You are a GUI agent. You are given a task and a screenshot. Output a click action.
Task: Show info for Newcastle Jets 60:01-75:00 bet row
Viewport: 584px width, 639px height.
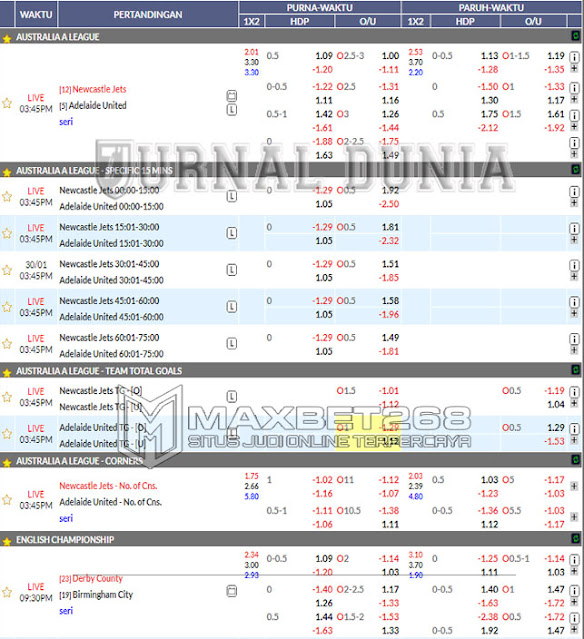click(574, 339)
